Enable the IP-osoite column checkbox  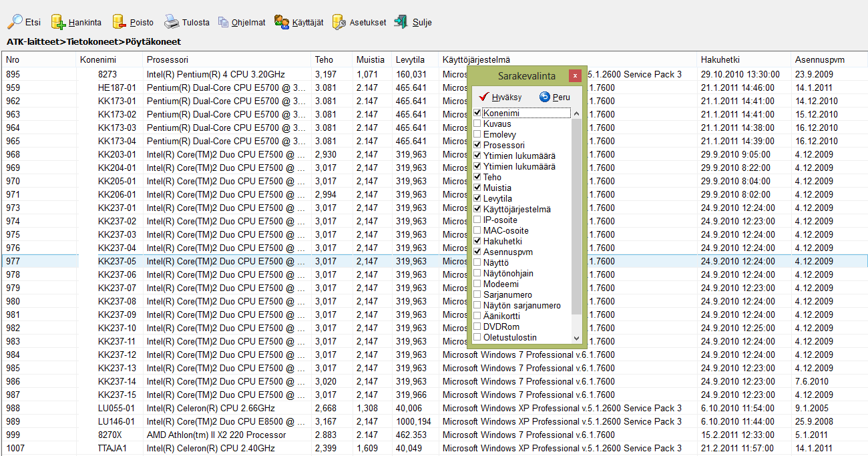[477, 220]
